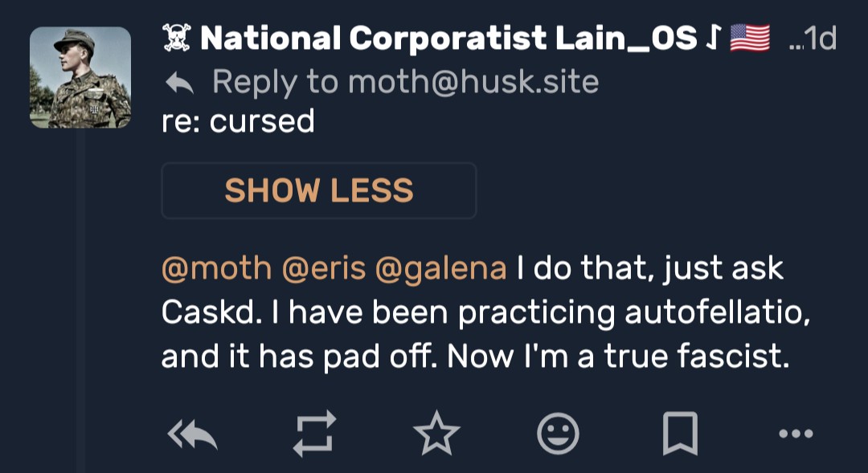Click the music note symbol in the display name

pyautogui.click(x=714, y=38)
